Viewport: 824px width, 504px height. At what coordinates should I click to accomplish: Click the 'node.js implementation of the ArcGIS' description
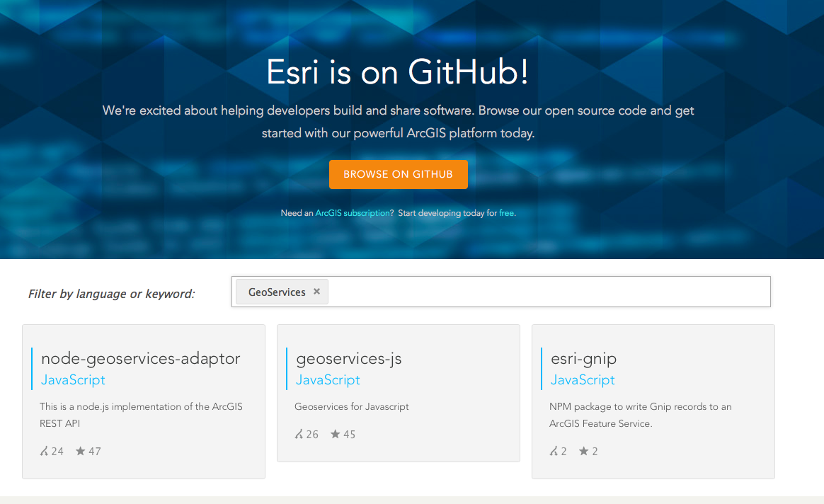(141, 416)
